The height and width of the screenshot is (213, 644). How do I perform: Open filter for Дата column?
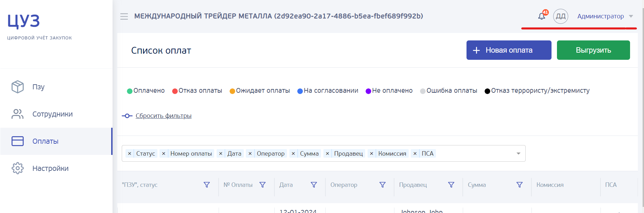314,185
